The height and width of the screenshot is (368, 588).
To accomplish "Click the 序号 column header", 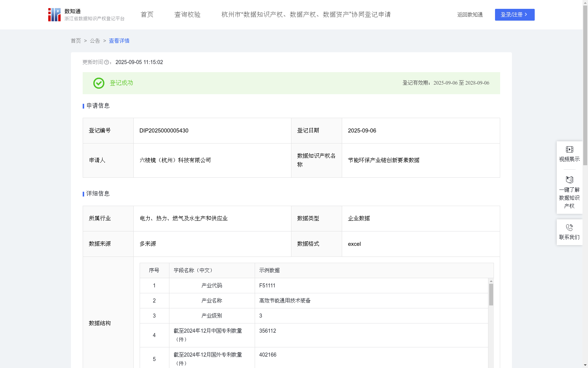I will 154,270.
